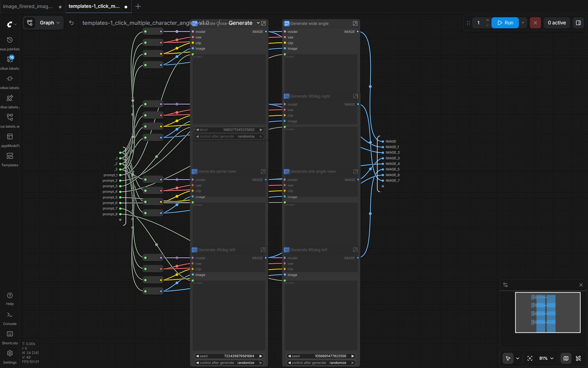Toggle the minimap visibility button

566,358
